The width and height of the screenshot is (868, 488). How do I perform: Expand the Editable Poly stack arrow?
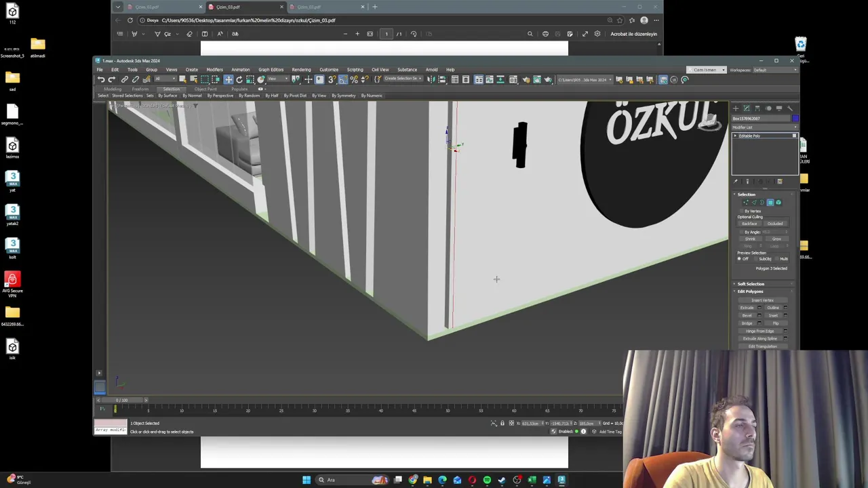(735, 136)
